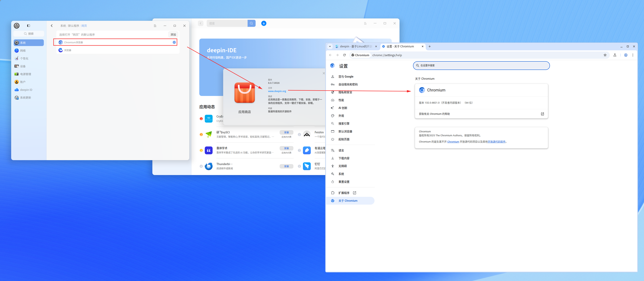
Task: Click the 在设置中搜索 search field
Action: point(481,65)
